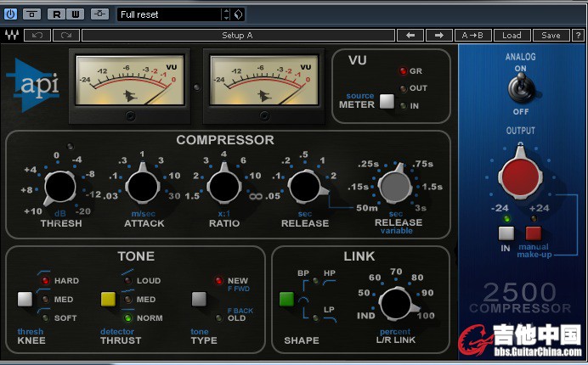
Task: Open the Full reset preset dropdown
Action: [x=168, y=14]
